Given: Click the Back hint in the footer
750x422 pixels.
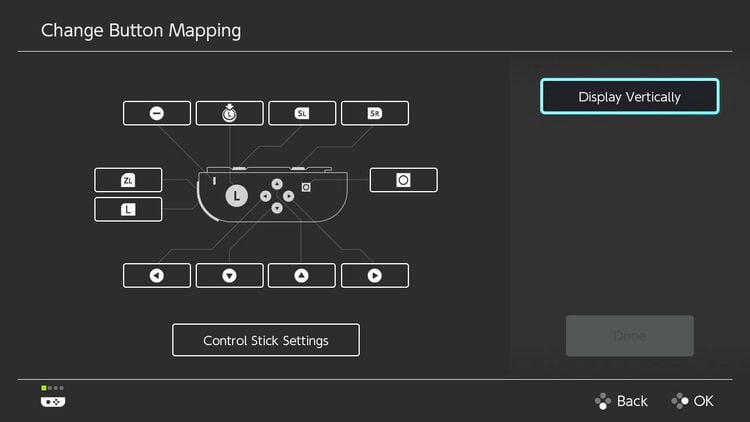Looking at the screenshot, I should coord(621,401).
